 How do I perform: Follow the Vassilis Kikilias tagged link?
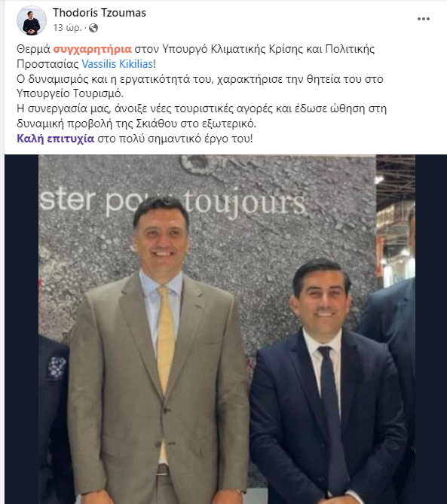(x=118, y=64)
